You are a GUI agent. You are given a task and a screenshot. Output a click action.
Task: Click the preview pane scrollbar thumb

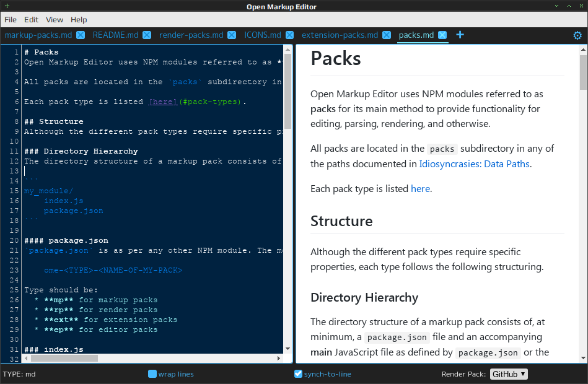(583, 72)
